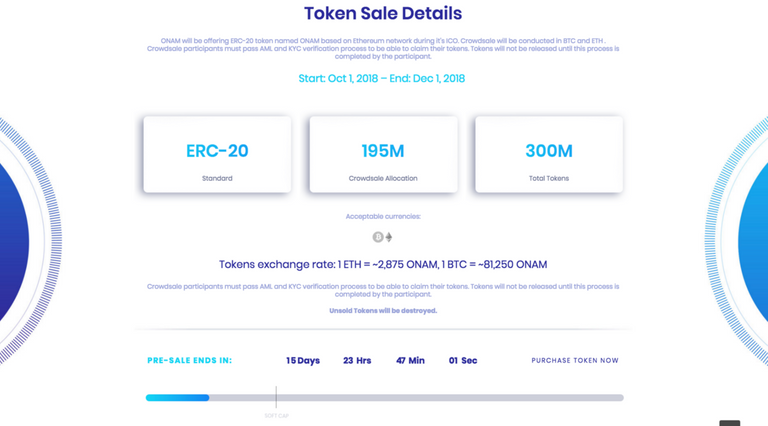This screenshot has height=426, width=768.
Task: Click the Acceptable currencies label
Action: click(383, 216)
